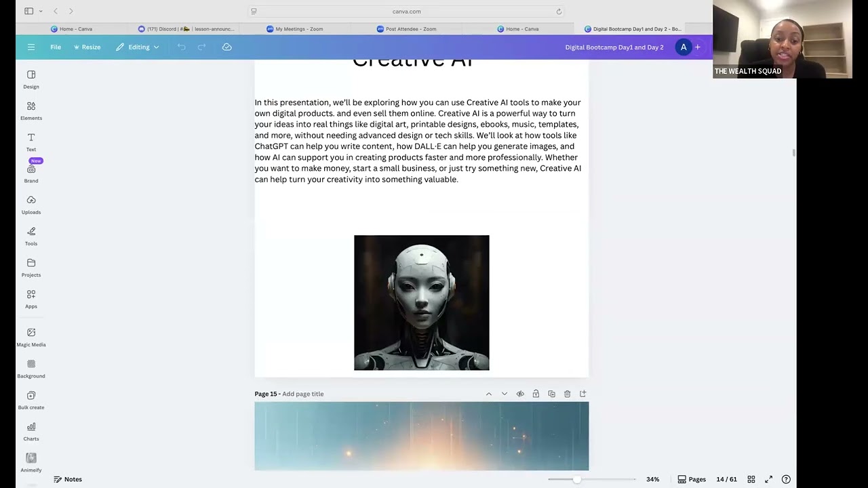The width and height of the screenshot is (868, 488).
Task: Toggle the Pages thumbnail strip
Action: tap(692, 479)
